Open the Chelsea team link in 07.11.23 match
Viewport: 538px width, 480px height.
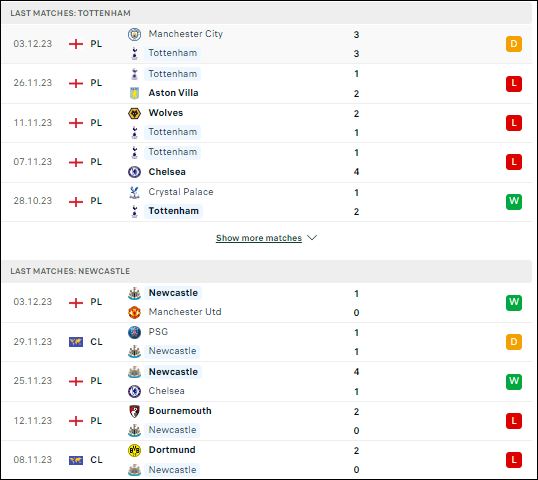pyautogui.click(x=167, y=172)
